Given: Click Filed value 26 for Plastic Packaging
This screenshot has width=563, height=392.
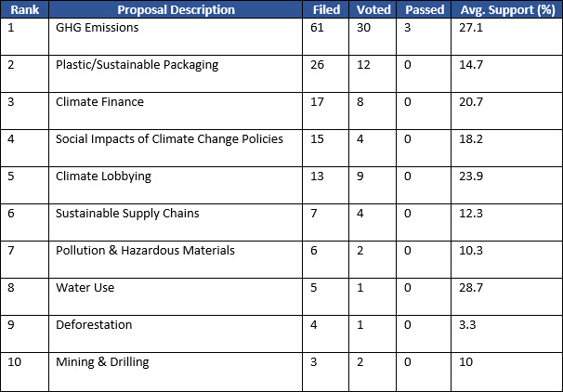Looking at the screenshot, I should [317, 65].
